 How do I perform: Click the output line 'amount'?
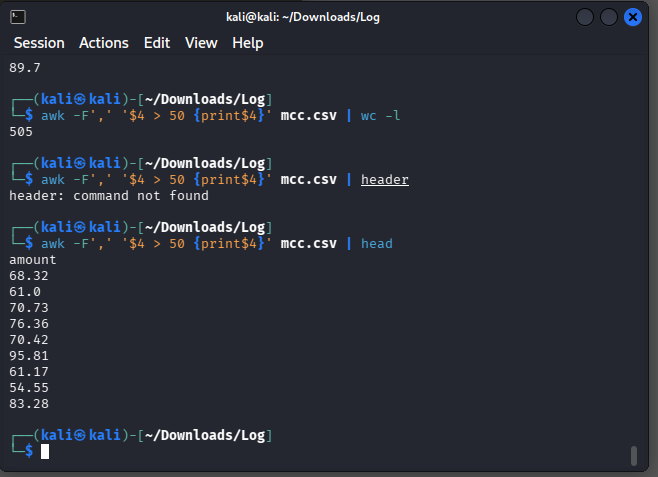[x=33, y=260]
